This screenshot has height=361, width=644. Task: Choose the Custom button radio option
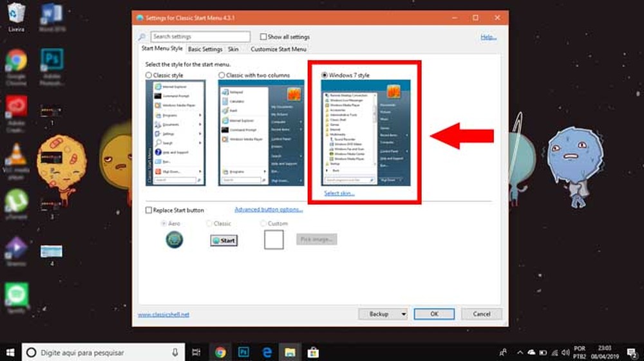coord(263,223)
